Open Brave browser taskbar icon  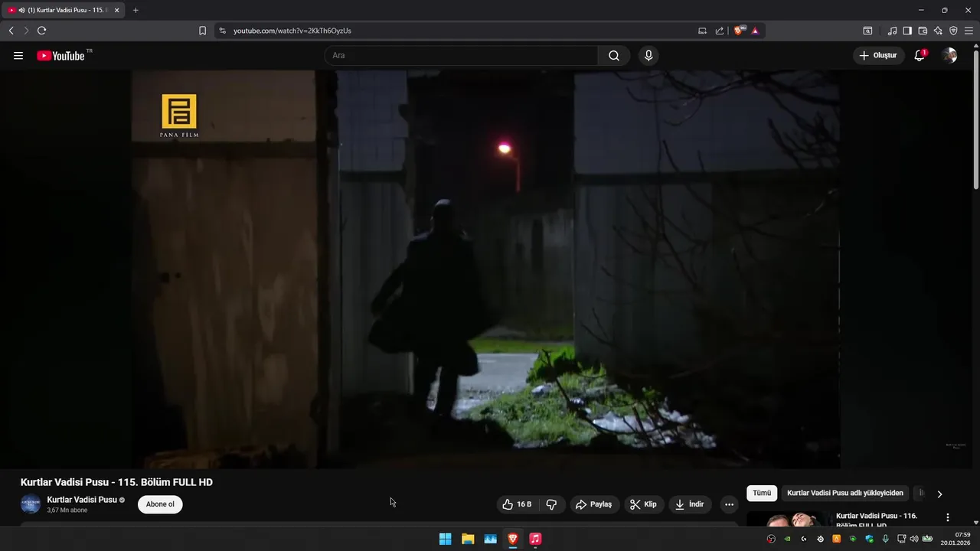(x=513, y=539)
